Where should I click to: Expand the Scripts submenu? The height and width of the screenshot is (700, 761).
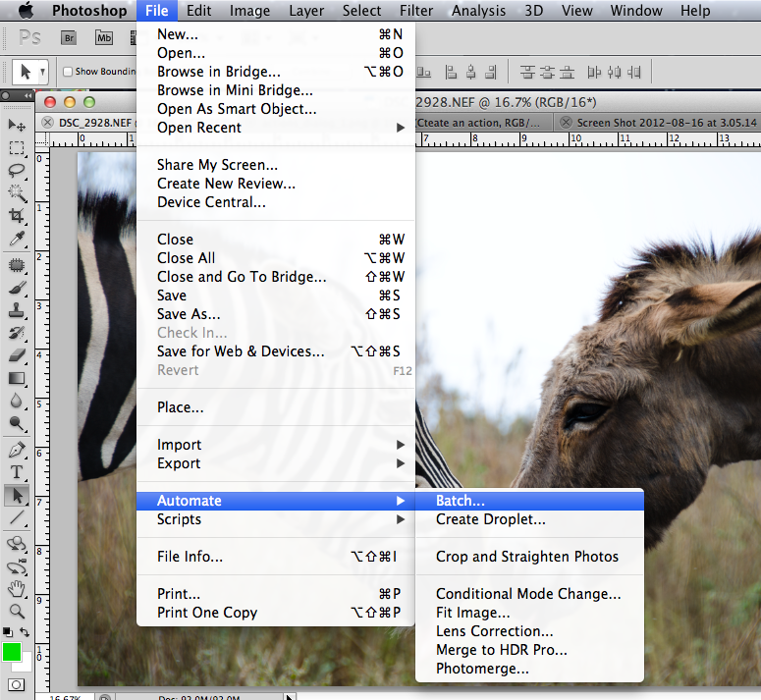(x=401, y=519)
